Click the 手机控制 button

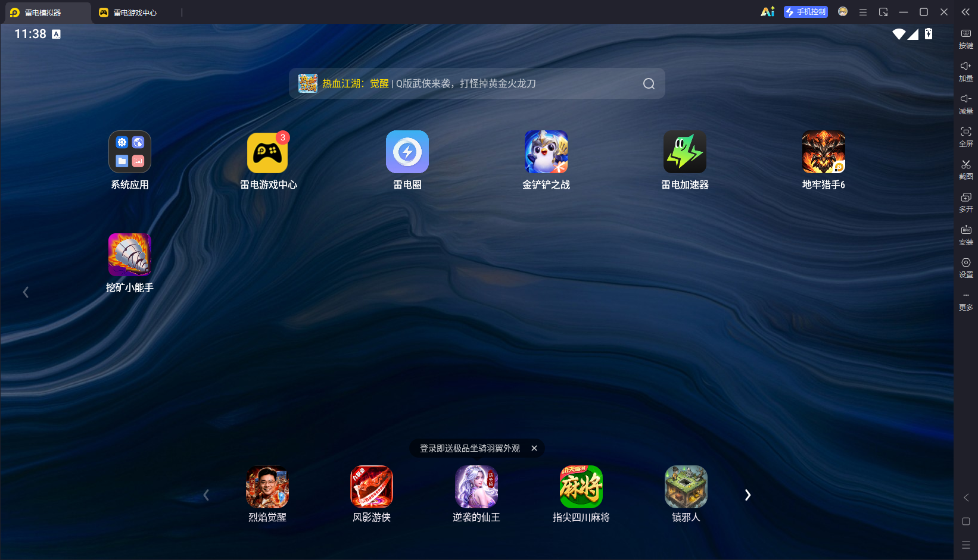806,12
